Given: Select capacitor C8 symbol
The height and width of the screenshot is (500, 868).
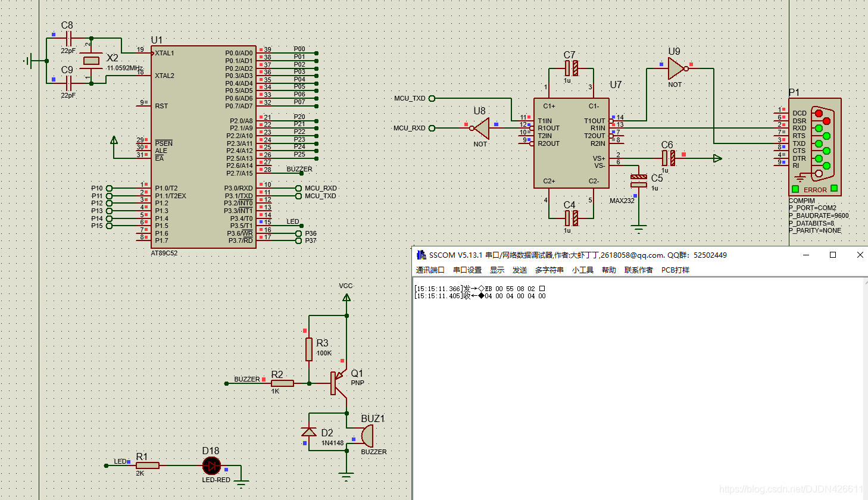Looking at the screenshot, I should [x=68, y=39].
